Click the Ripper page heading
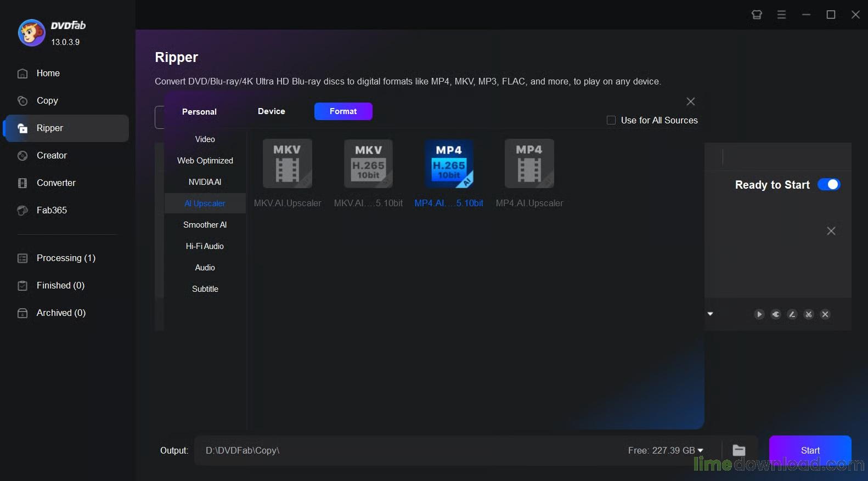This screenshot has height=481, width=868. [177, 57]
